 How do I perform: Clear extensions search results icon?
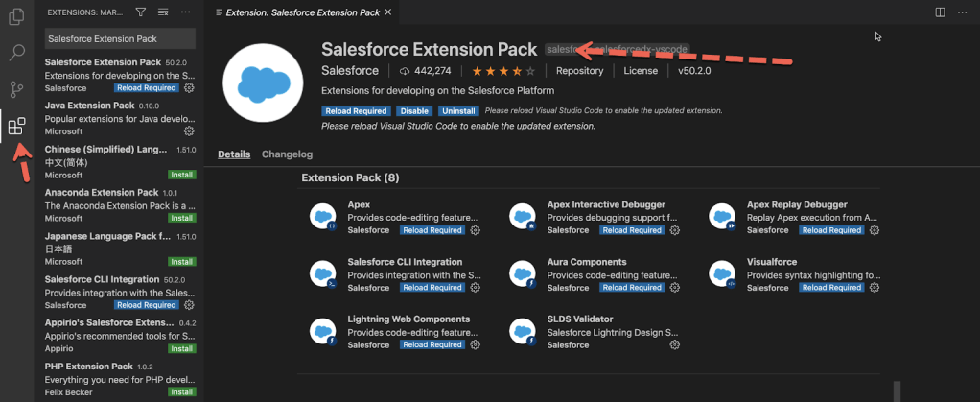[162, 12]
